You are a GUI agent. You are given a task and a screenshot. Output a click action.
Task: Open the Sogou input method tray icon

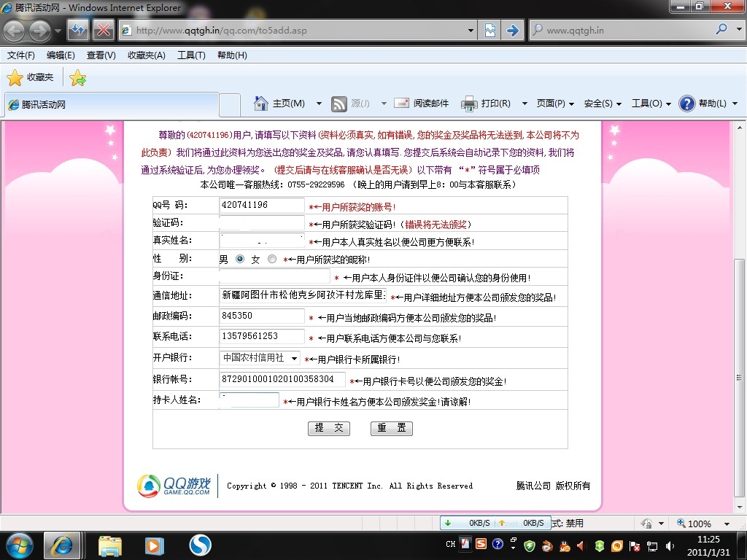click(481, 544)
